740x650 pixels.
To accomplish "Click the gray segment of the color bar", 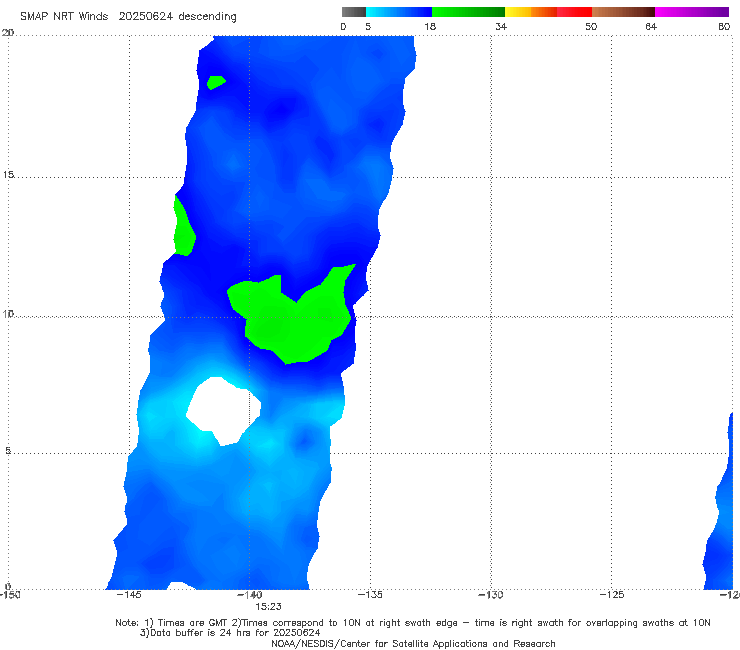I will (x=354, y=12).
